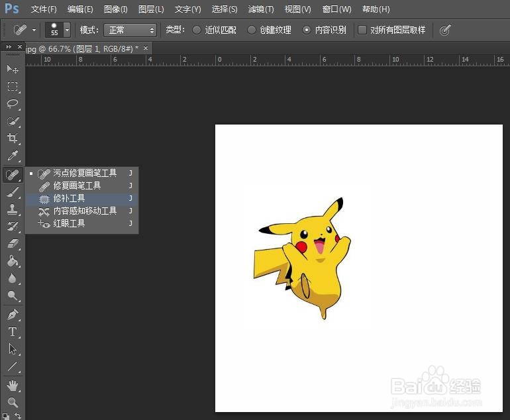
Task: Open the 窗口(W) menu
Action: [336, 9]
